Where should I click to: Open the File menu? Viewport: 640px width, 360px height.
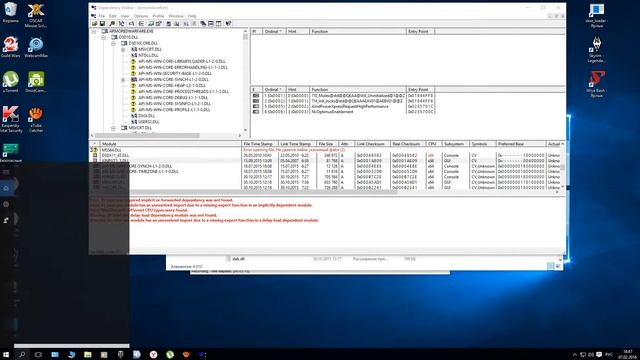click(102, 16)
